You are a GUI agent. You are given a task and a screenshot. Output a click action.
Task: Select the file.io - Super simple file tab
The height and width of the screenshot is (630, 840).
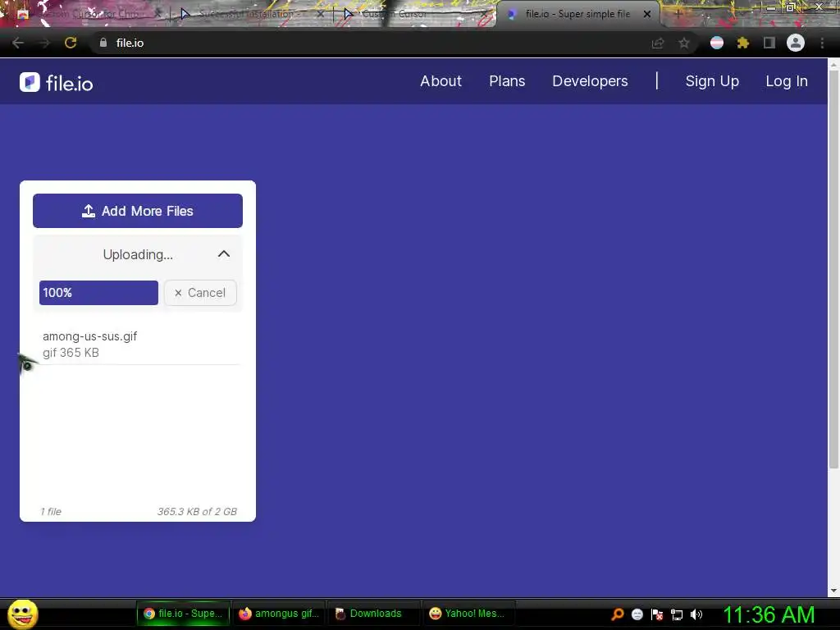(x=577, y=14)
